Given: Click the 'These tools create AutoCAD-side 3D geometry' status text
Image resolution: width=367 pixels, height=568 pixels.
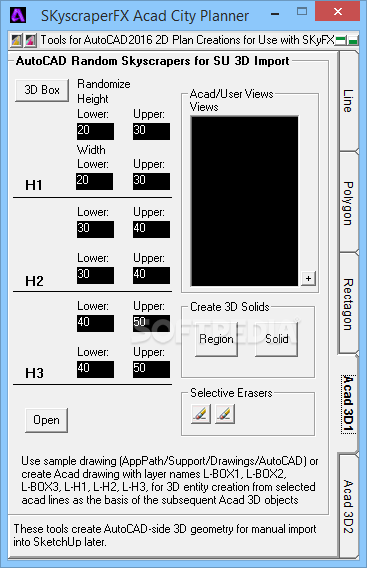Looking at the screenshot, I should click(165, 535).
